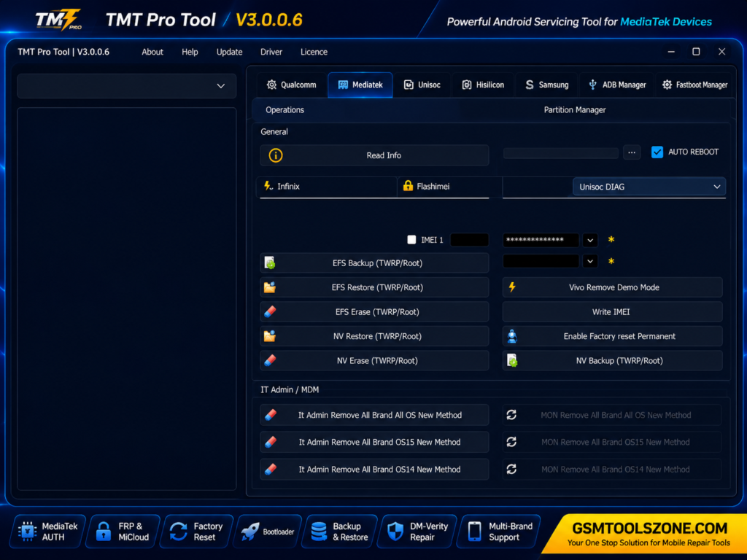747x560 pixels.
Task: Click the EFS Restore folder icon
Action: (270, 287)
